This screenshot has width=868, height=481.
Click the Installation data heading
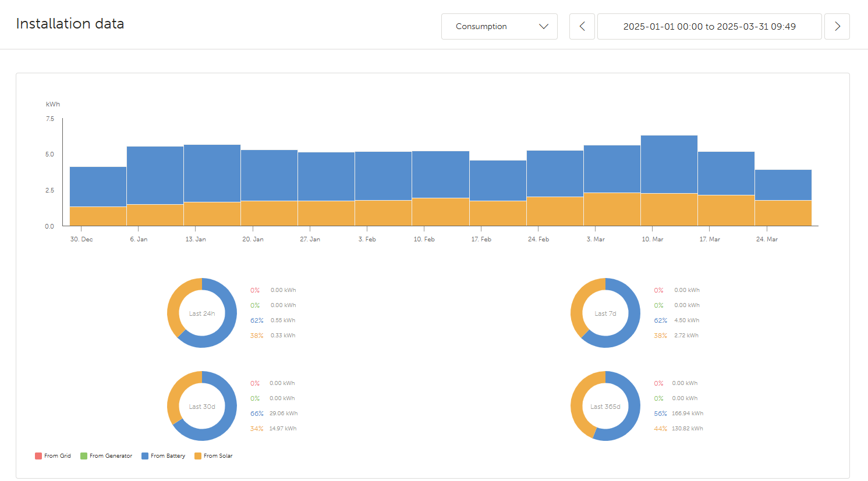coord(70,24)
